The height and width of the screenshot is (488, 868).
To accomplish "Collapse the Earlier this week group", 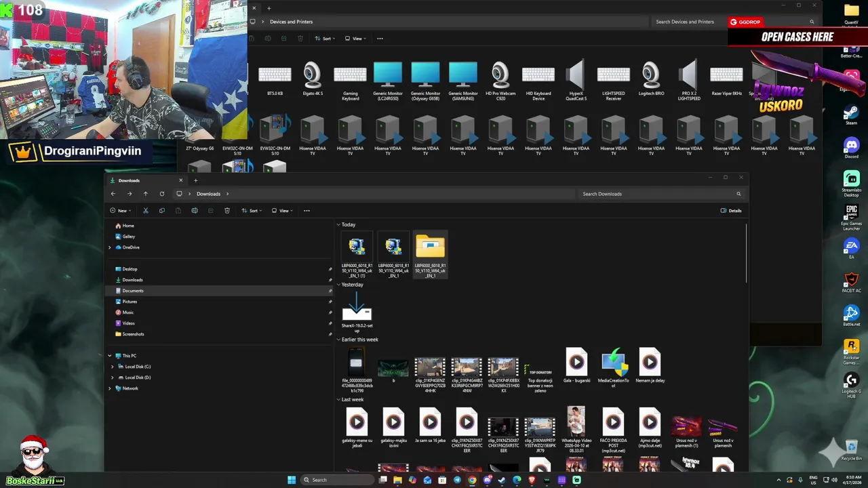I will (x=338, y=340).
